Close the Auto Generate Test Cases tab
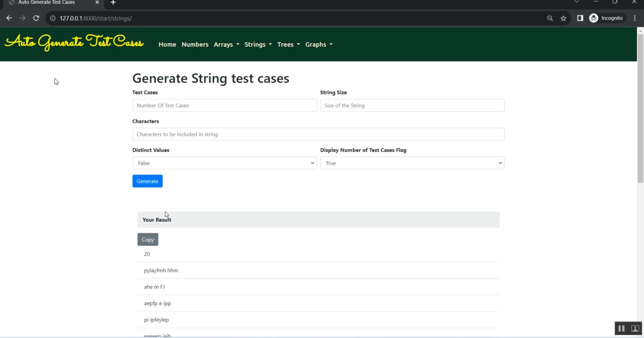Screen dimensions: 644x338 [x=97, y=3]
